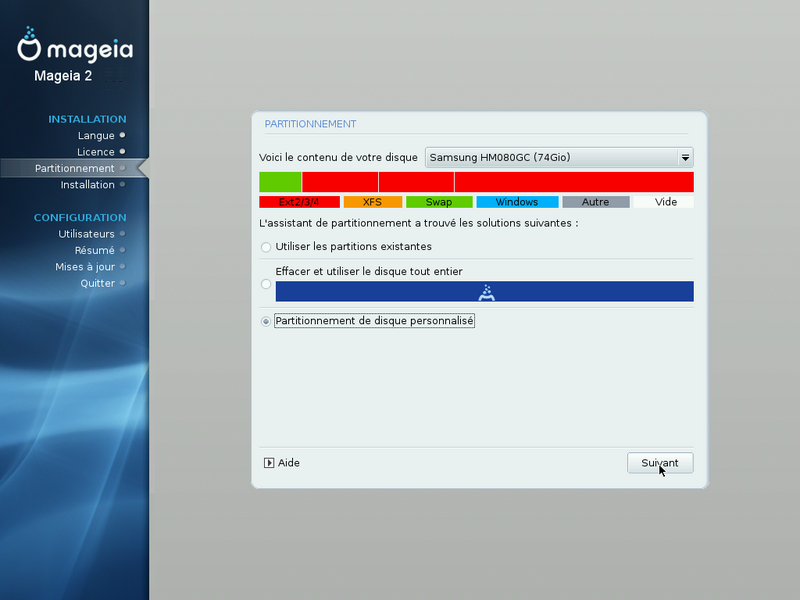The height and width of the screenshot is (600, 800).
Task: Select 'Partitionnement de disque personnalisé' radio button
Action: (x=266, y=321)
